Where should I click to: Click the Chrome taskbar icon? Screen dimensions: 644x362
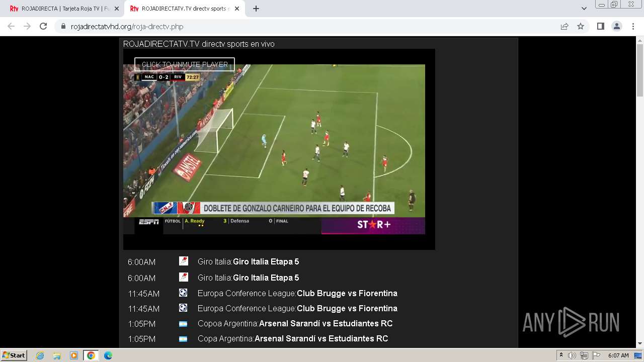pos(91,355)
